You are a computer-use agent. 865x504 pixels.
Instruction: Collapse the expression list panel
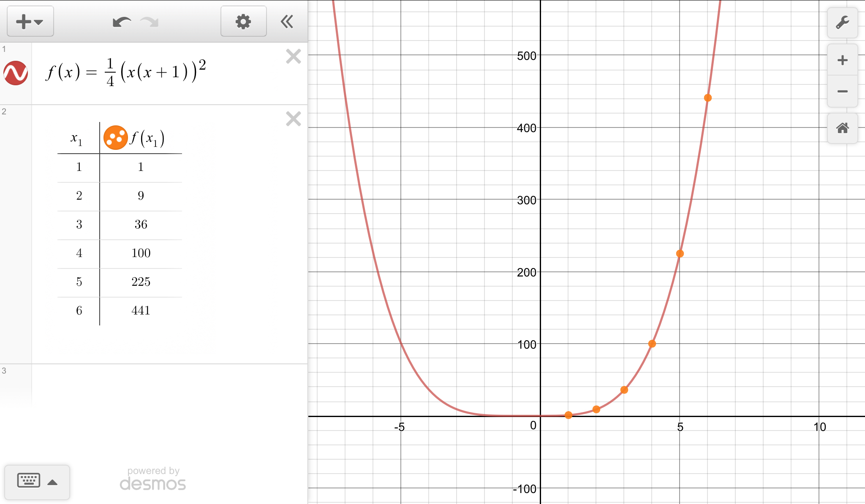click(287, 22)
